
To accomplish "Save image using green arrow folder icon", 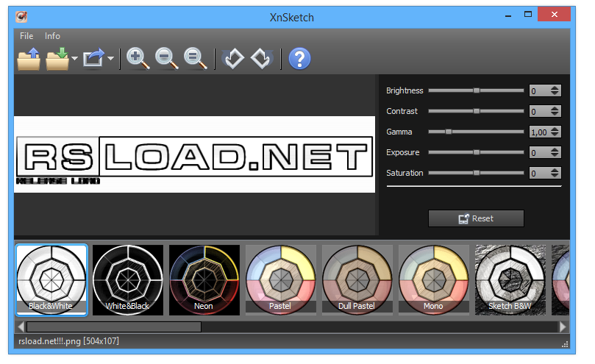I will coord(57,59).
